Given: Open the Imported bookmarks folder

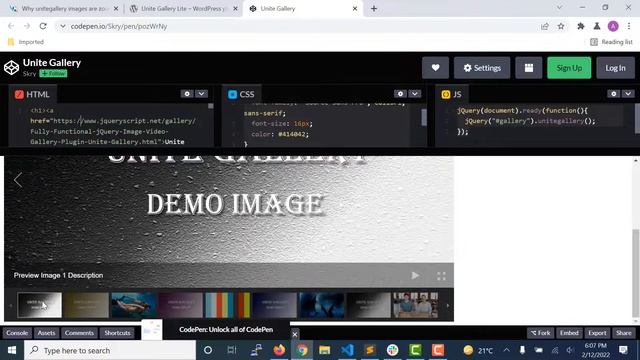Looking at the screenshot, I should [x=26, y=42].
